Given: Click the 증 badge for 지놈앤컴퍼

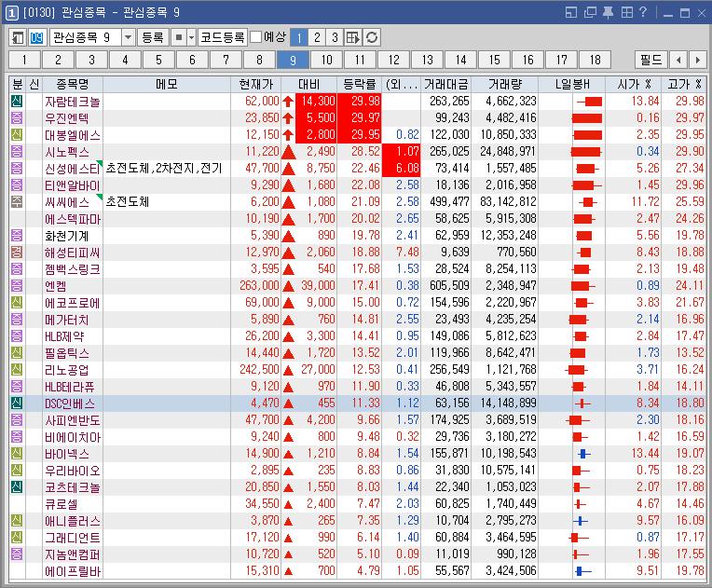Looking at the screenshot, I should tap(17, 554).
